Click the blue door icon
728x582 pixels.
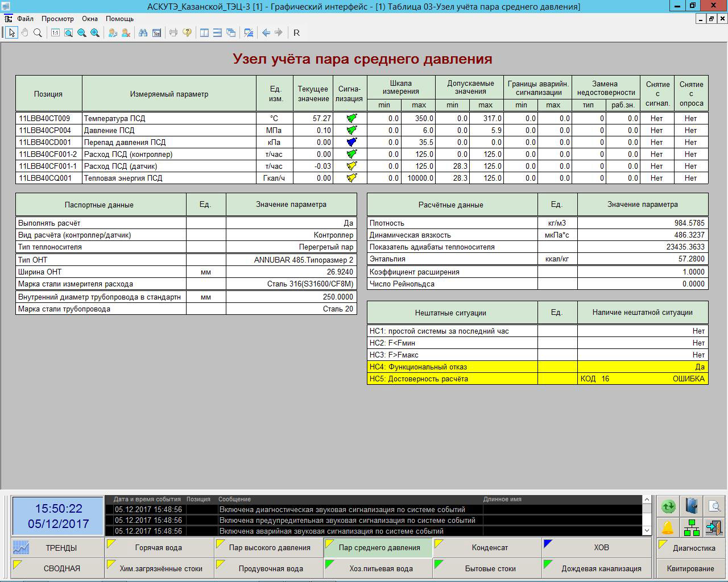point(691,506)
